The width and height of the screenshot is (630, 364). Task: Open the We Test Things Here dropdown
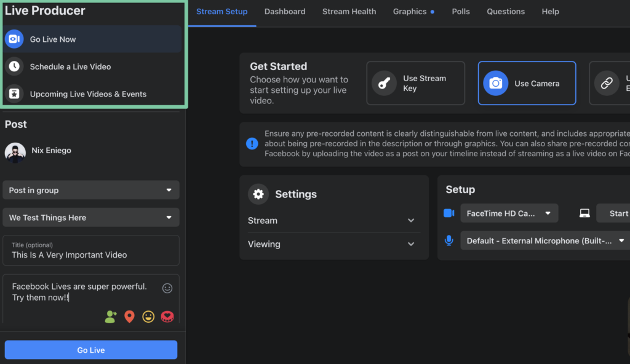tap(91, 218)
